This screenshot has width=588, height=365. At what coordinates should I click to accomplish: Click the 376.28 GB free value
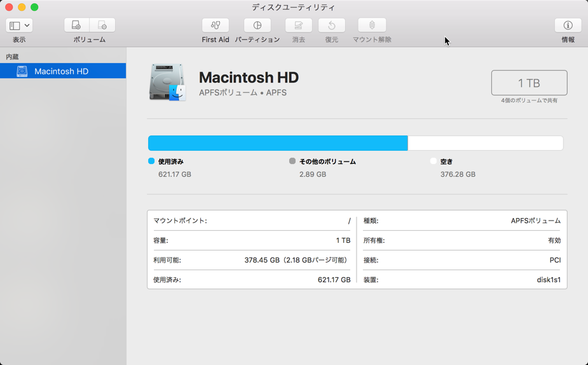(458, 174)
